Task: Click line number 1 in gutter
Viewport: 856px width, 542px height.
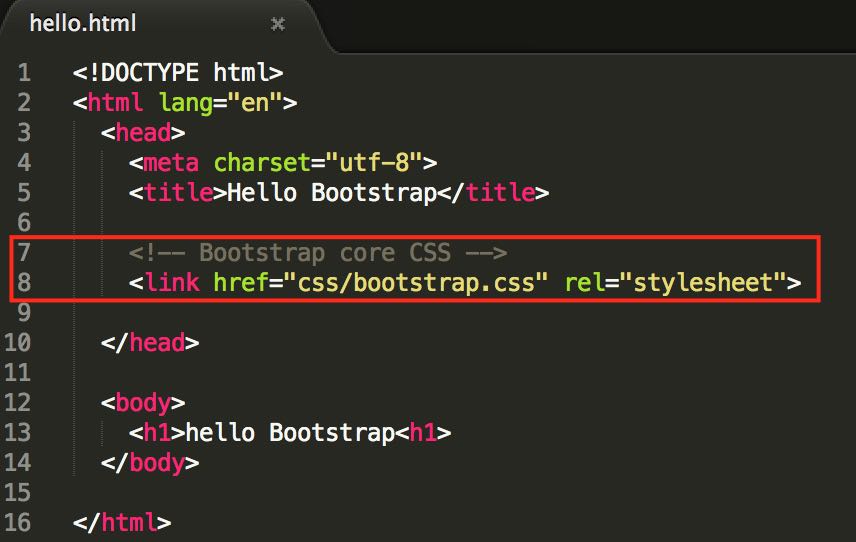Action: pos(24,73)
